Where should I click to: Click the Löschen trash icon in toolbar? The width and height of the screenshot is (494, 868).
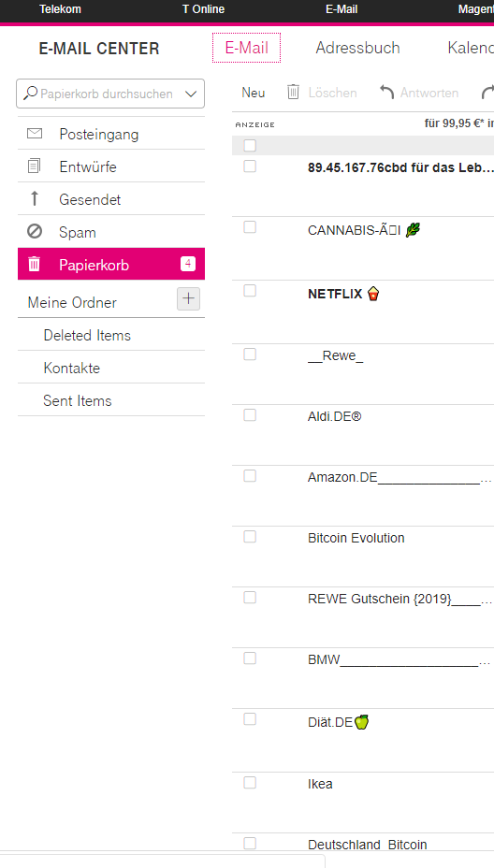pyautogui.click(x=293, y=92)
